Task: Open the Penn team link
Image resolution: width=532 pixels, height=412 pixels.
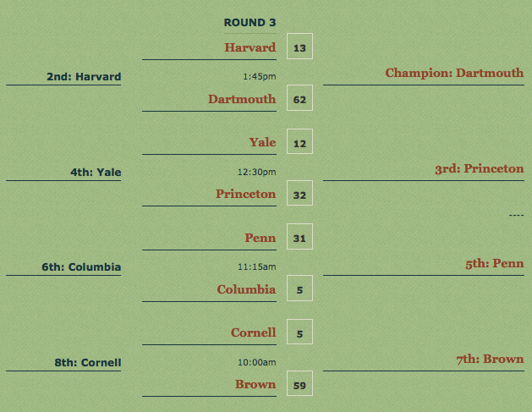Action: coord(261,238)
